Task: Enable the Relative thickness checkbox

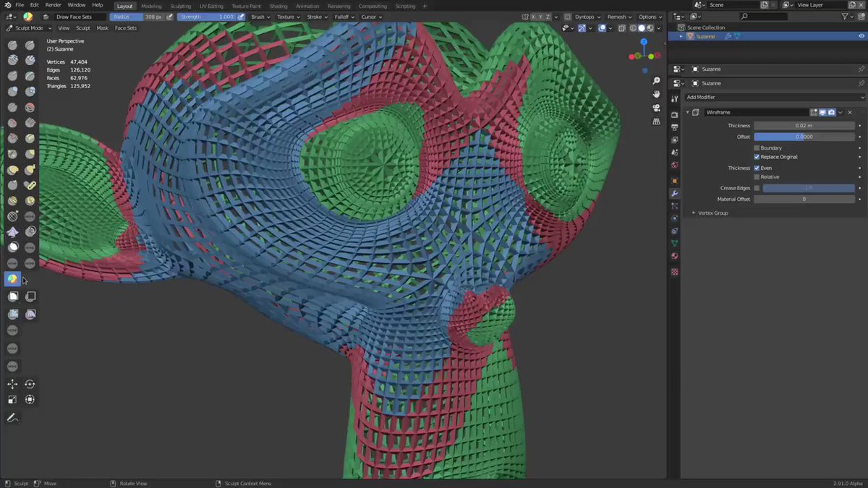Action: 757,177
